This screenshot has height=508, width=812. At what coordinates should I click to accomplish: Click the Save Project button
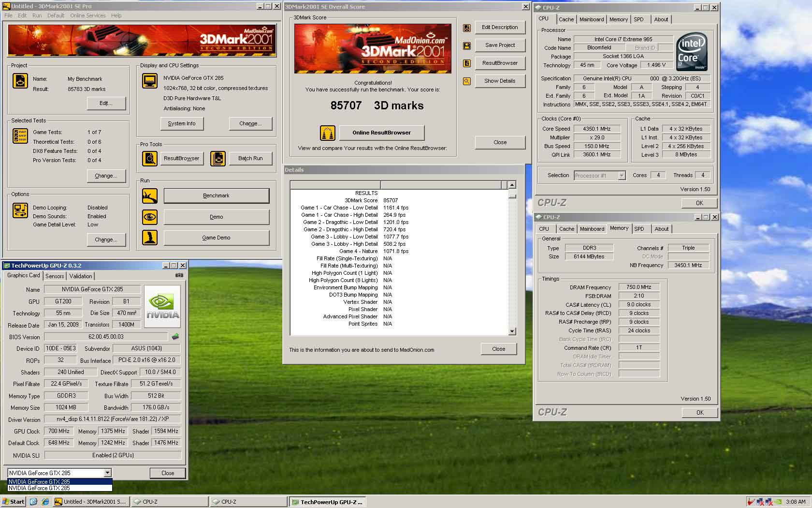500,45
